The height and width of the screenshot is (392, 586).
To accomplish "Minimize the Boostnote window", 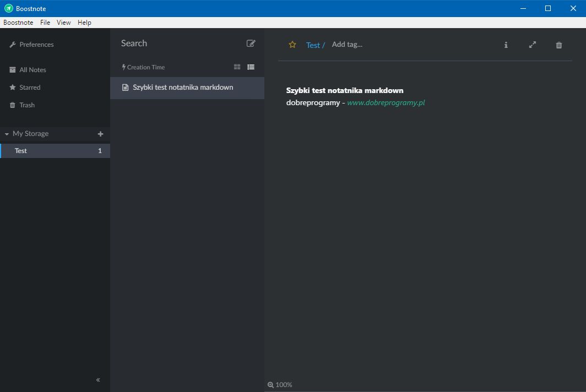I will point(523,8).
